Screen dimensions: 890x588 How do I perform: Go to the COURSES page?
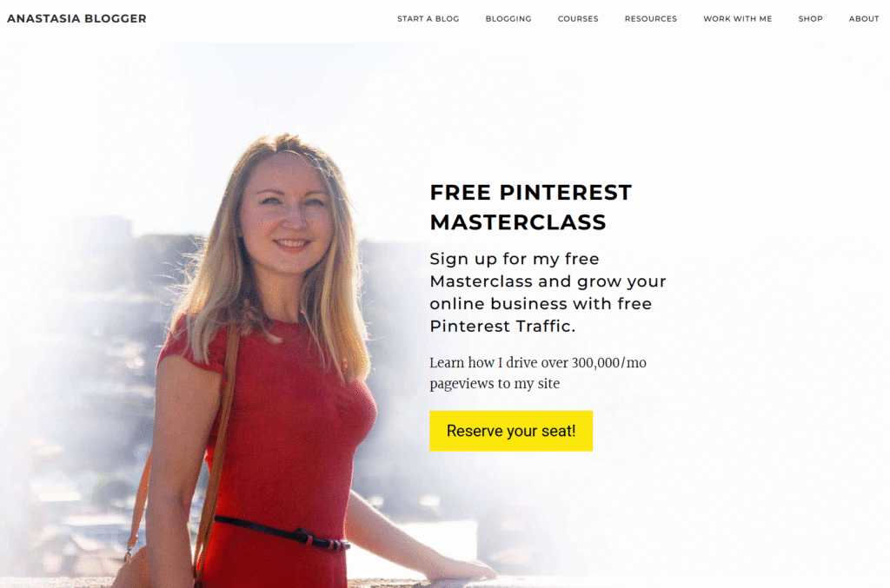click(578, 19)
